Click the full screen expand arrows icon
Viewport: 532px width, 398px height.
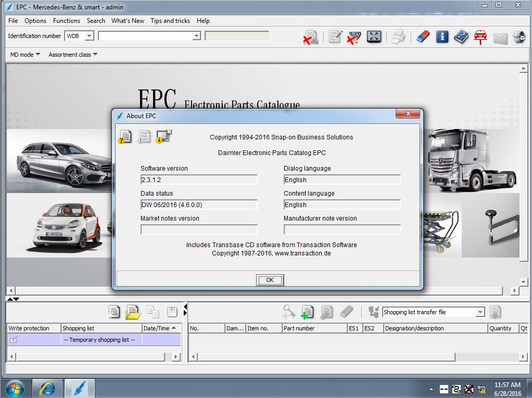pyautogui.click(x=374, y=36)
